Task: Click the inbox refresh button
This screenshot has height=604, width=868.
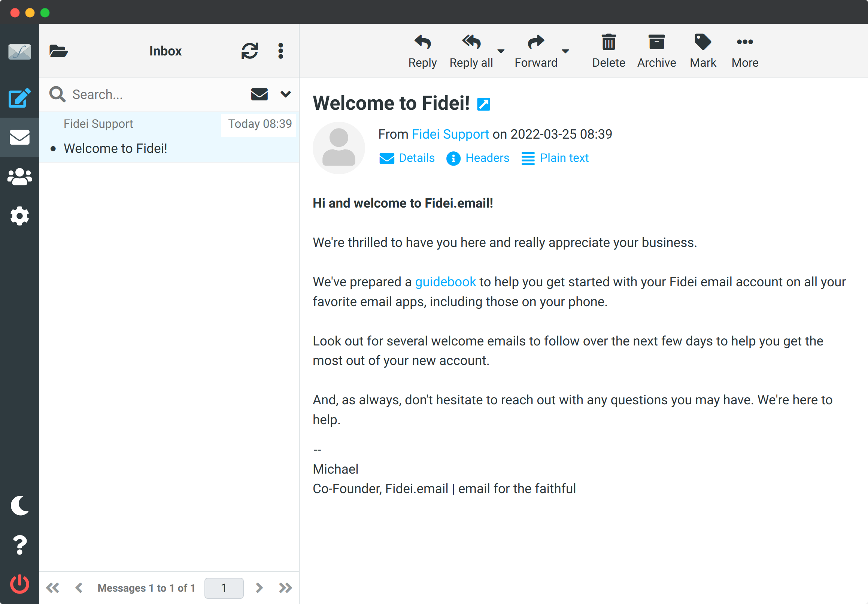Action: point(249,51)
